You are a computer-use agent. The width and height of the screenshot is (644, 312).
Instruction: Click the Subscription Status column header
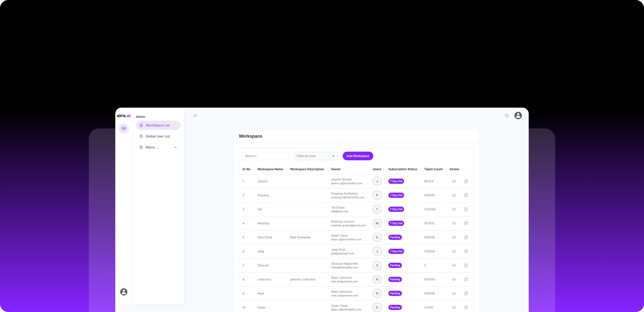403,169
